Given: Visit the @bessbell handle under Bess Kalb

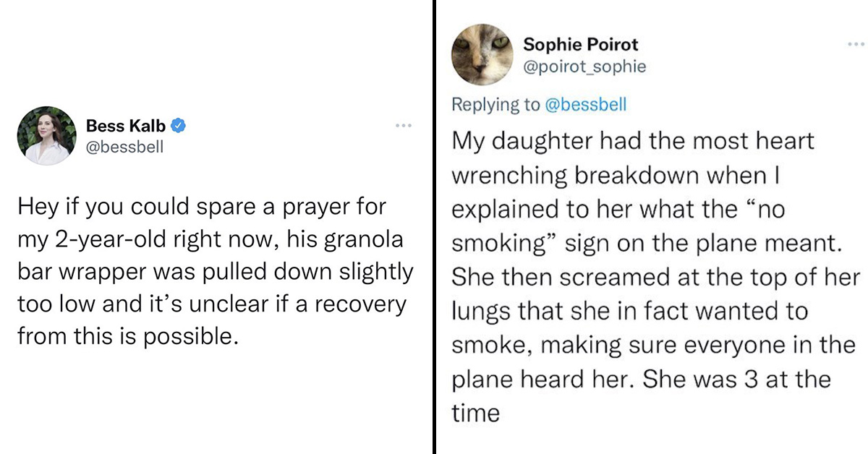Looking at the screenshot, I should tap(125, 147).
